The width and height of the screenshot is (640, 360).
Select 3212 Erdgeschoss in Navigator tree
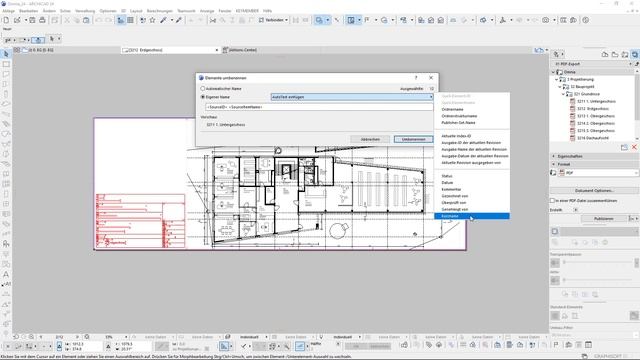pyautogui.click(x=593, y=109)
